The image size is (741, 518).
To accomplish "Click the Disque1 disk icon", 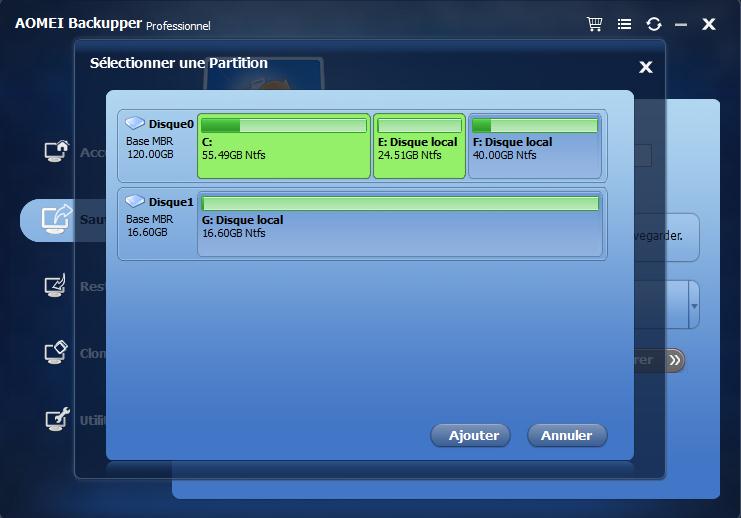I will point(135,201).
